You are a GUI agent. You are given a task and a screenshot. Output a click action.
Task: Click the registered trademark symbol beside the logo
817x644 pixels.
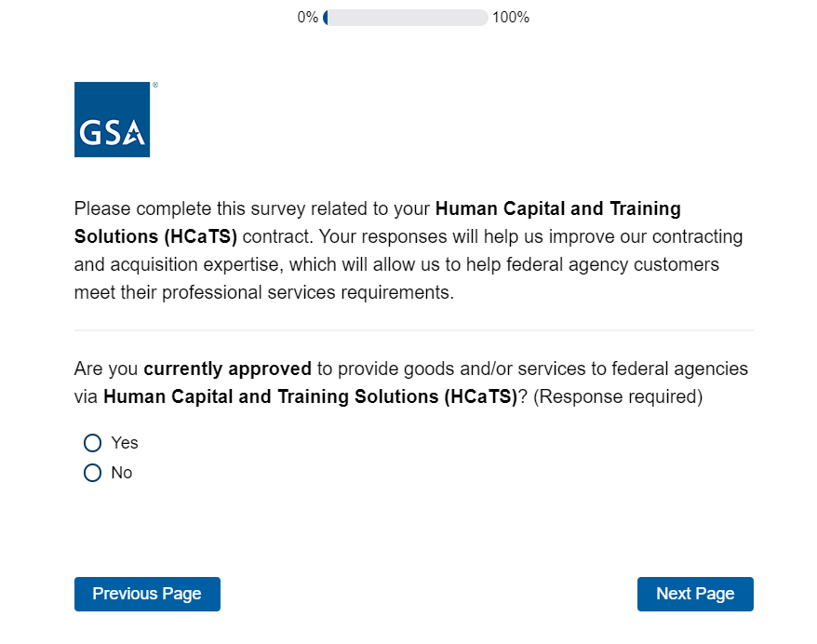pyautogui.click(x=154, y=85)
